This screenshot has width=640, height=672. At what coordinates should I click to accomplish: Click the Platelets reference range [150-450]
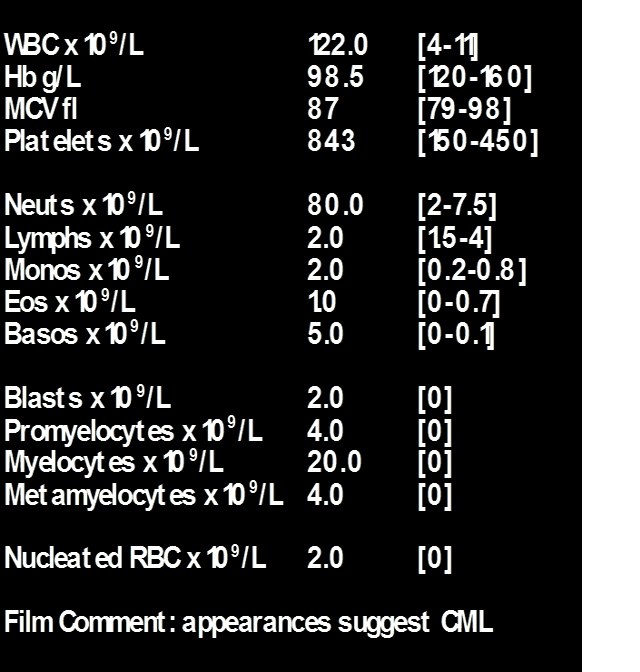point(477,141)
